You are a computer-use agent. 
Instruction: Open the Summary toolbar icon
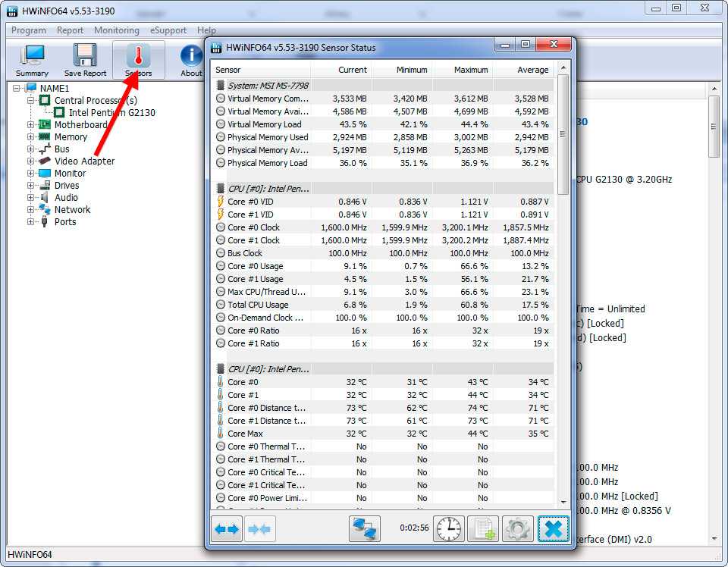pos(32,60)
